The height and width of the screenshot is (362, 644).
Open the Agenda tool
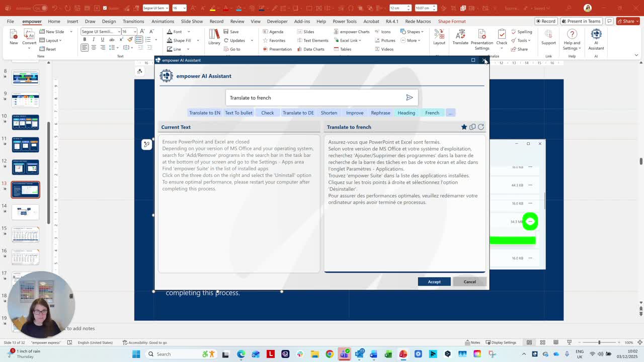272,32
